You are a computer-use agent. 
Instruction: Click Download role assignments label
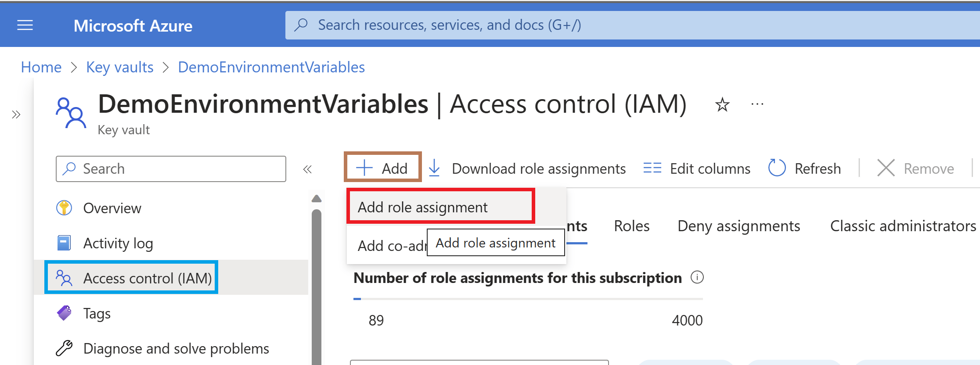[x=539, y=168]
